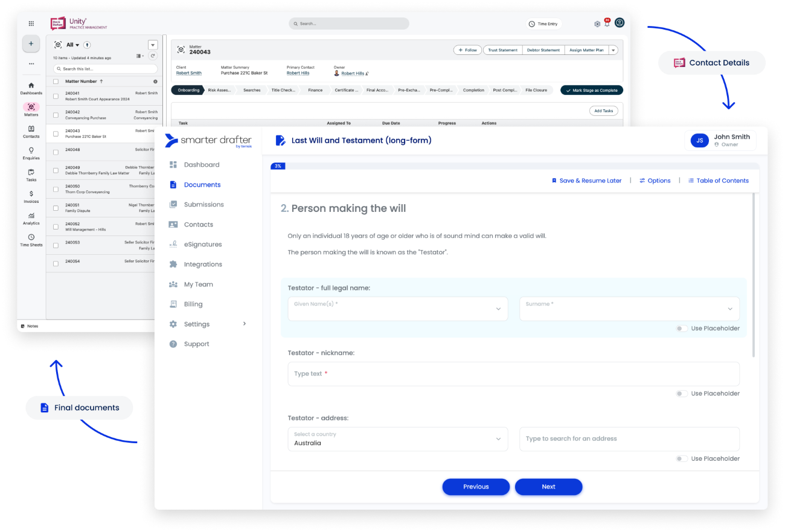Click the Testator nickname text field

[513, 374]
